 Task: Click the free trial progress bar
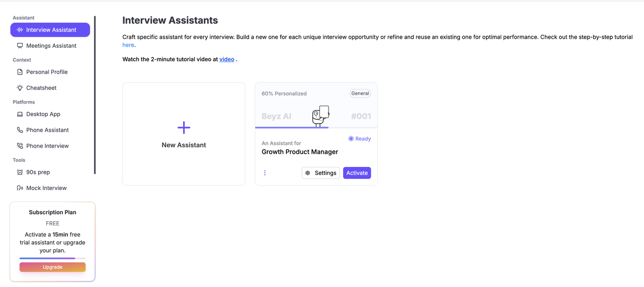tap(52, 258)
